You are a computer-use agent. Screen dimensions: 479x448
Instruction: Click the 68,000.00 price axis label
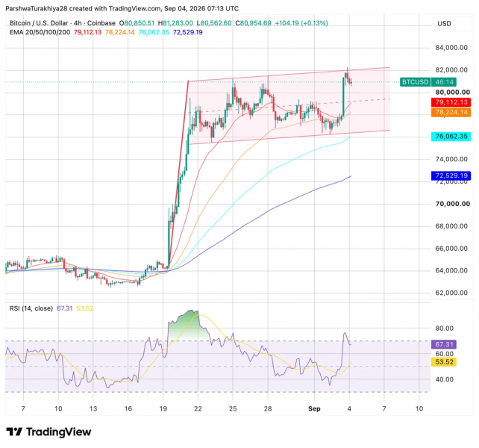(451, 226)
